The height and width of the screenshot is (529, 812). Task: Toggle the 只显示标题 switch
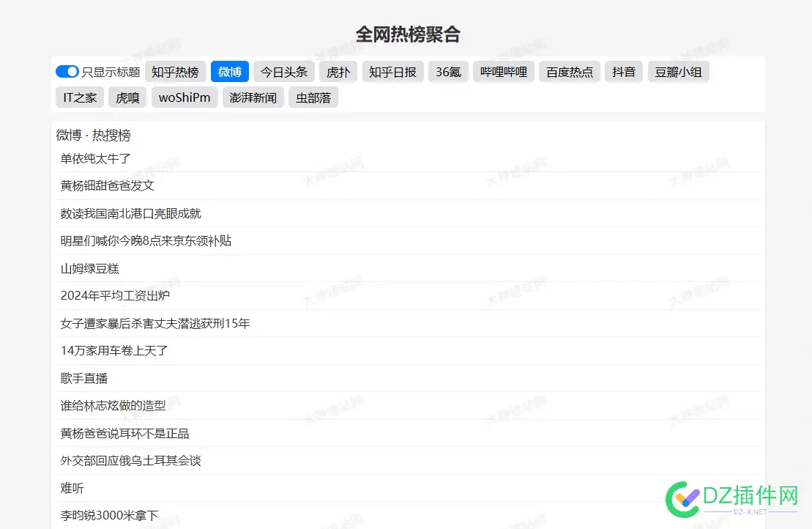click(67, 72)
